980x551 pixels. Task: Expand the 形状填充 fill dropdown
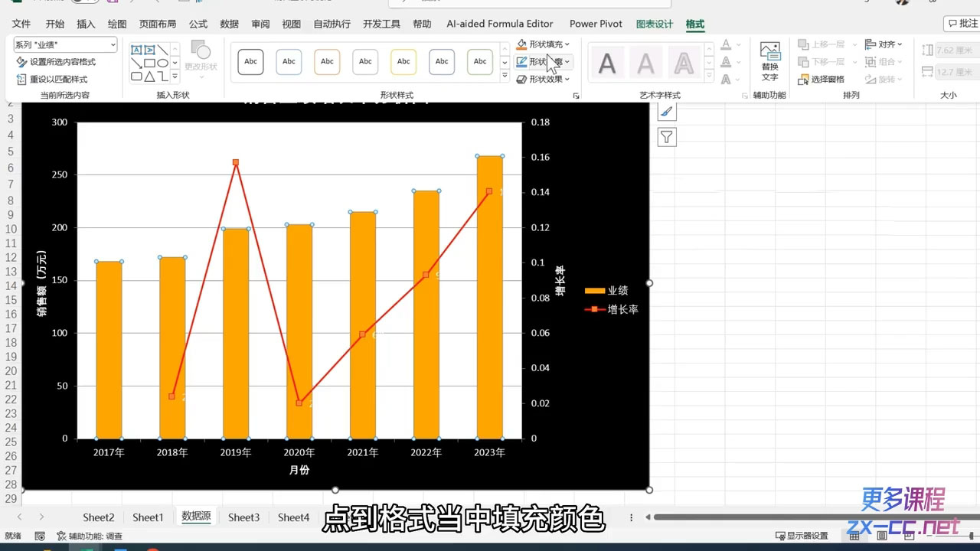(567, 44)
